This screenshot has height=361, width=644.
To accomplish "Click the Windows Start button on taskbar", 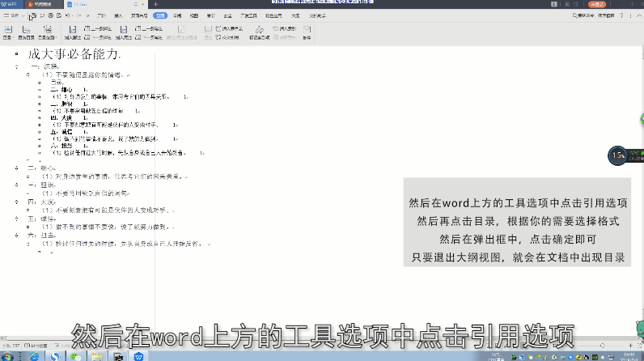I will pyautogui.click(x=8, y=355).
